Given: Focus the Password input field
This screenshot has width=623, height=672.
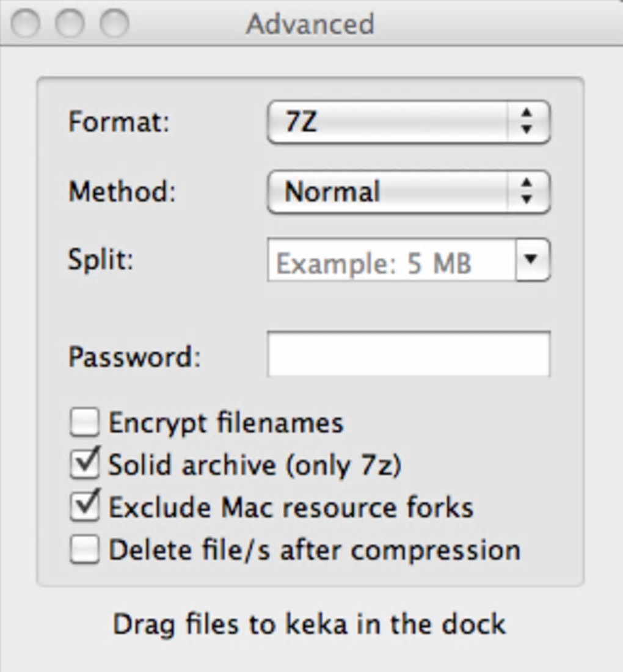Looking at the screenshot, I should click(408, 354).
